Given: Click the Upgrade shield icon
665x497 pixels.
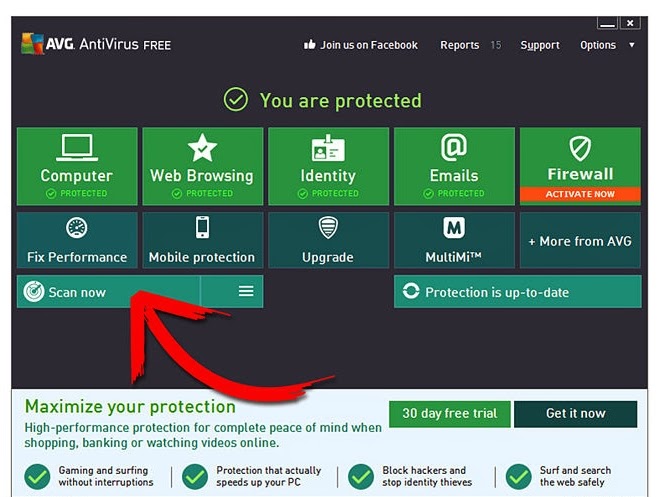Looking at the screenshot, I should pos(328,228).
